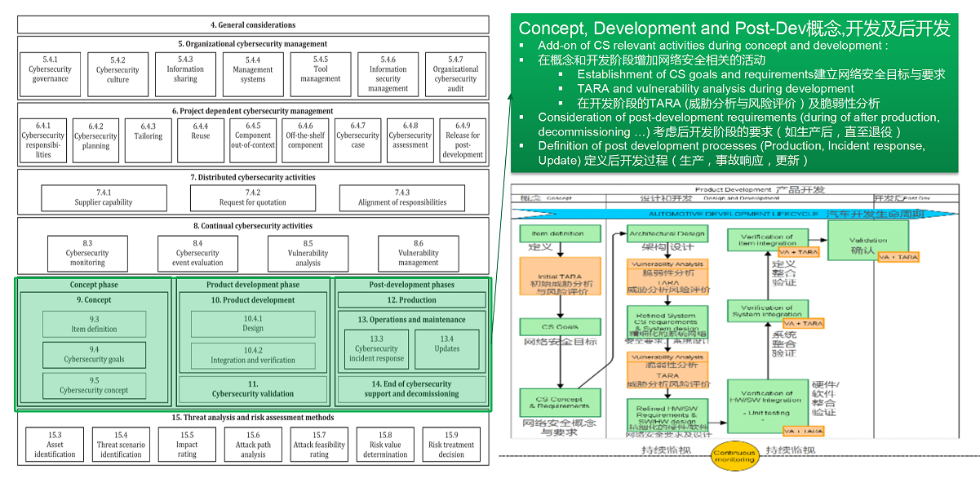Select the Architectural Design flowchart box
This screenshot has width=980, height=483.
click(x=667, y=234)
